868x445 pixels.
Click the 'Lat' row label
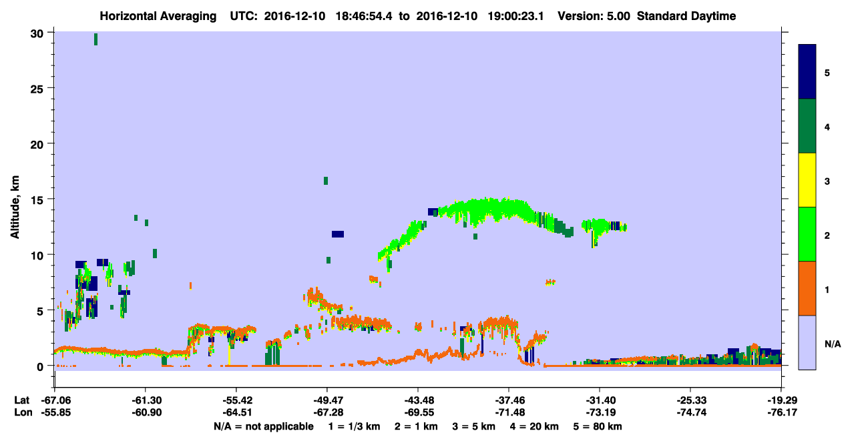click(22, 400)
